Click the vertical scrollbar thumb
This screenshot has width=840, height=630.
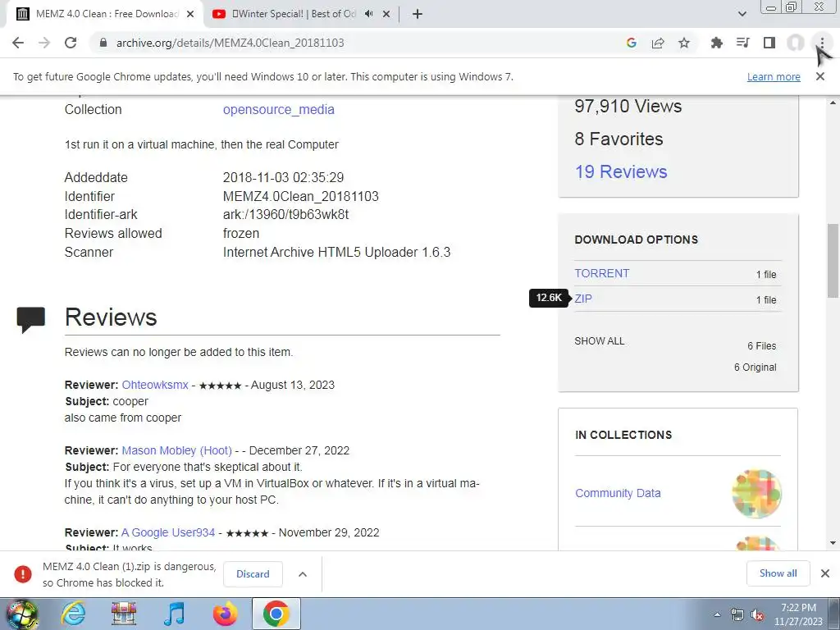click(833, 260)
